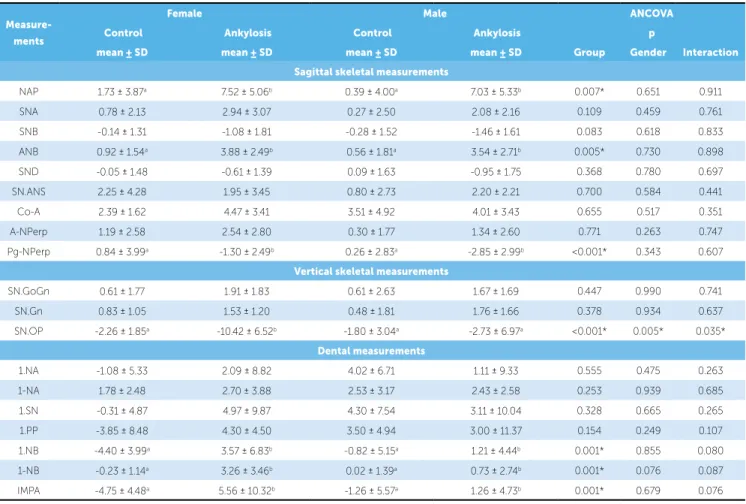
Task: Click the 1-NB measurement label
Action: (x=29, y=470)
